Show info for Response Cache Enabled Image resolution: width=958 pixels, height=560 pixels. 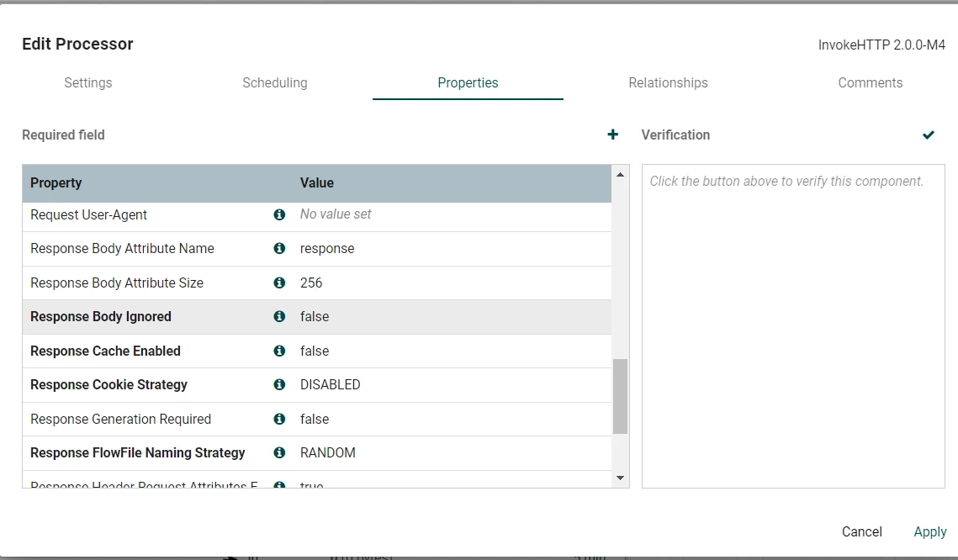click(x=279, y=351)
